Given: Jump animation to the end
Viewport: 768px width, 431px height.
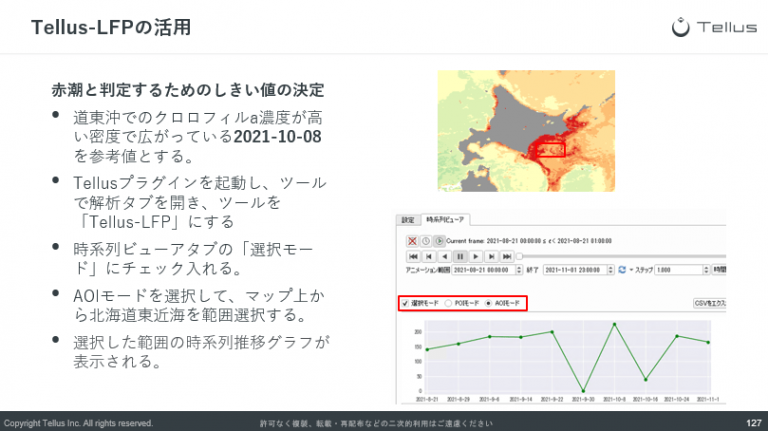Looking at the screenshot, I should pos(507,256).
